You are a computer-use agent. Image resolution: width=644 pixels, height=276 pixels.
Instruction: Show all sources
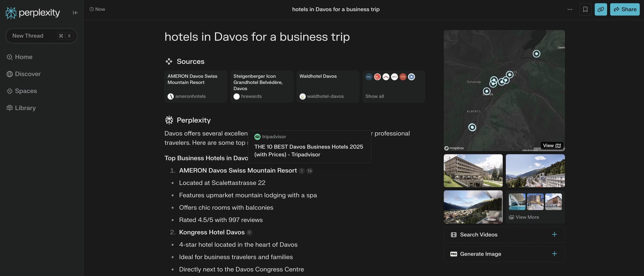tap(394, 86)
